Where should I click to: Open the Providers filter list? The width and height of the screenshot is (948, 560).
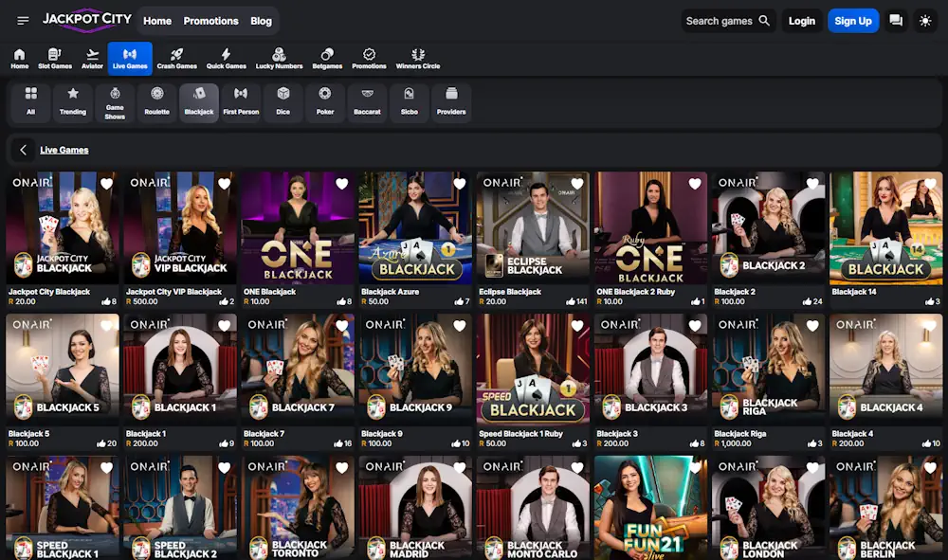click(451, 102)
